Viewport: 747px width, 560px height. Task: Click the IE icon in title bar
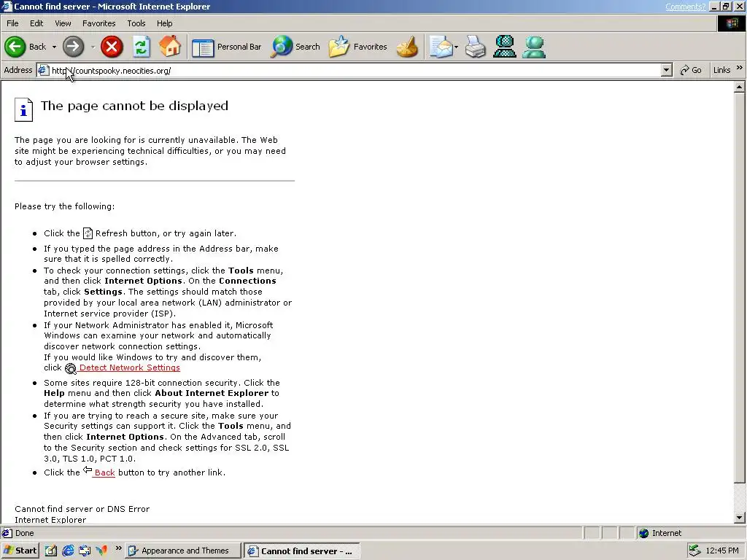coord(7,6)
